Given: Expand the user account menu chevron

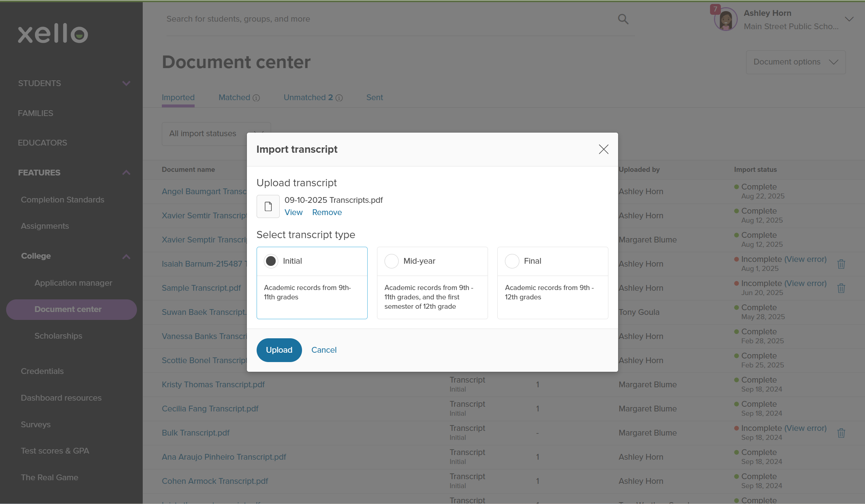Looking at the screenshot, I should pyautogui.click(x=849, y=19).
